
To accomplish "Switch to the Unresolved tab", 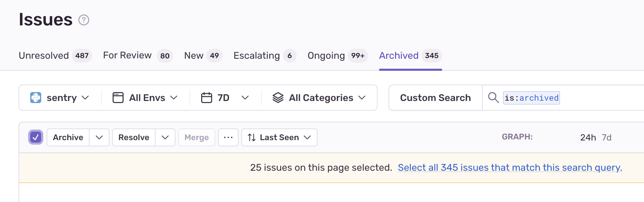I will (44, 56).
